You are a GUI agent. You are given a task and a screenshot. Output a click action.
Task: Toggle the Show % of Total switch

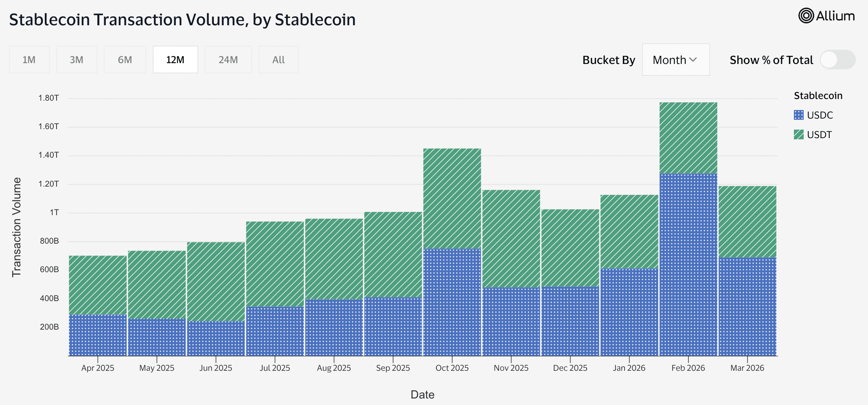[x=837, y=60]
